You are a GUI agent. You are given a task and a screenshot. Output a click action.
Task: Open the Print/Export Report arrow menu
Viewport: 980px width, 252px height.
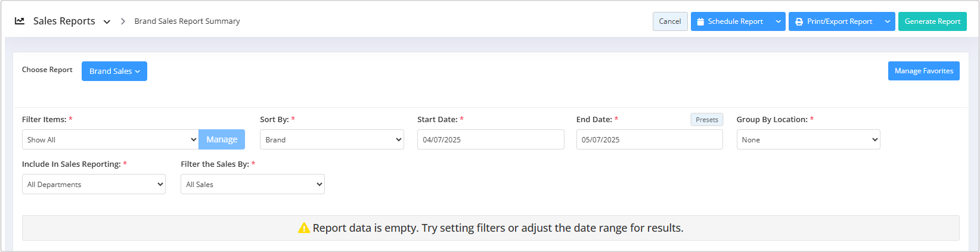tap(888, 21)
